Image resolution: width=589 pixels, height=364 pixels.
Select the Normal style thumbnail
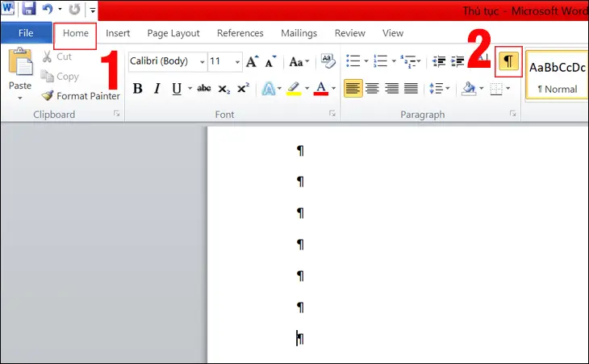point(558,77)
